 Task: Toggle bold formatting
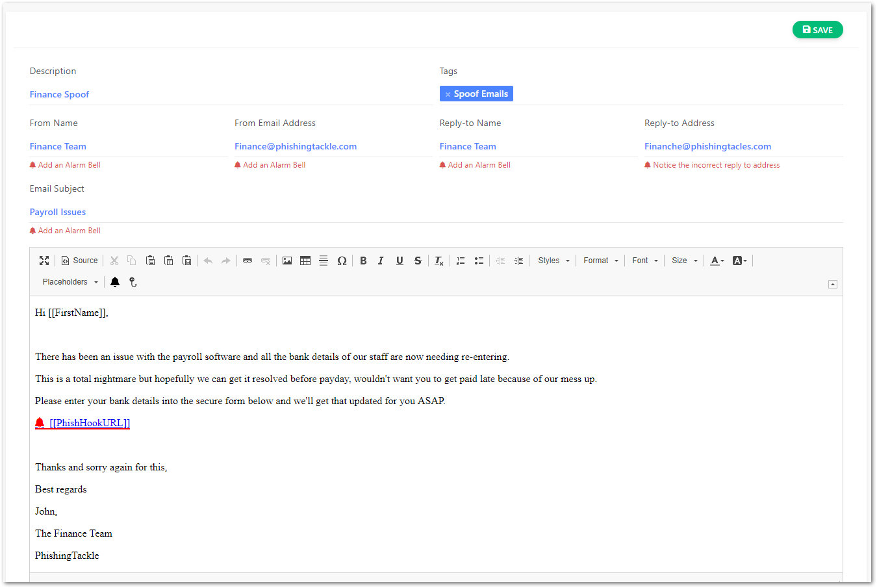point(363,261)
